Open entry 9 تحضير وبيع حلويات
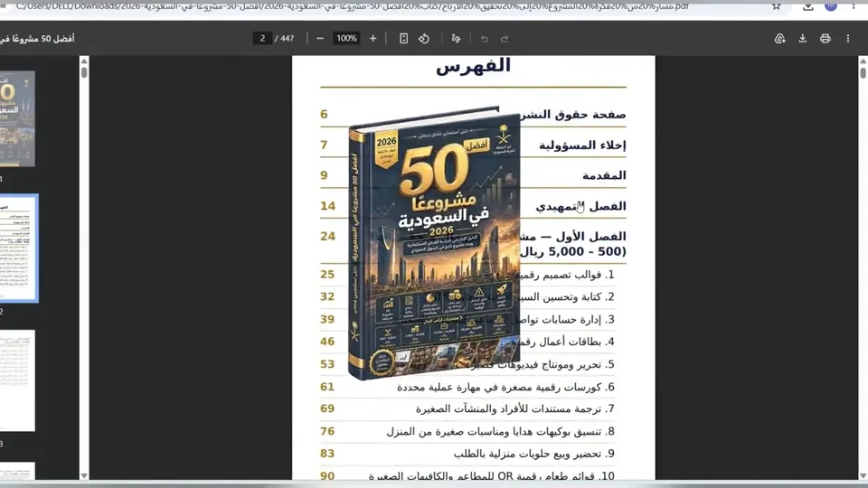Screen dimensions: 868x488 [534, 454]
